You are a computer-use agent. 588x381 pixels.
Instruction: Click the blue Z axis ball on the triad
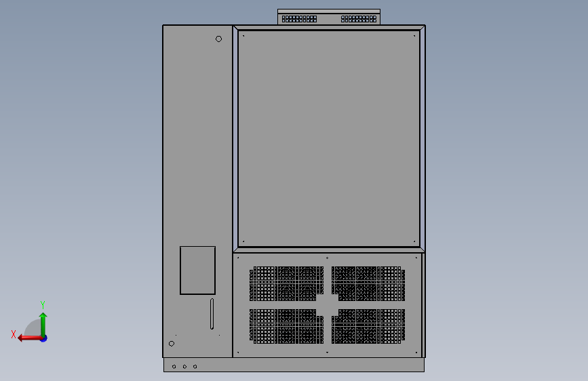(44, 338)
